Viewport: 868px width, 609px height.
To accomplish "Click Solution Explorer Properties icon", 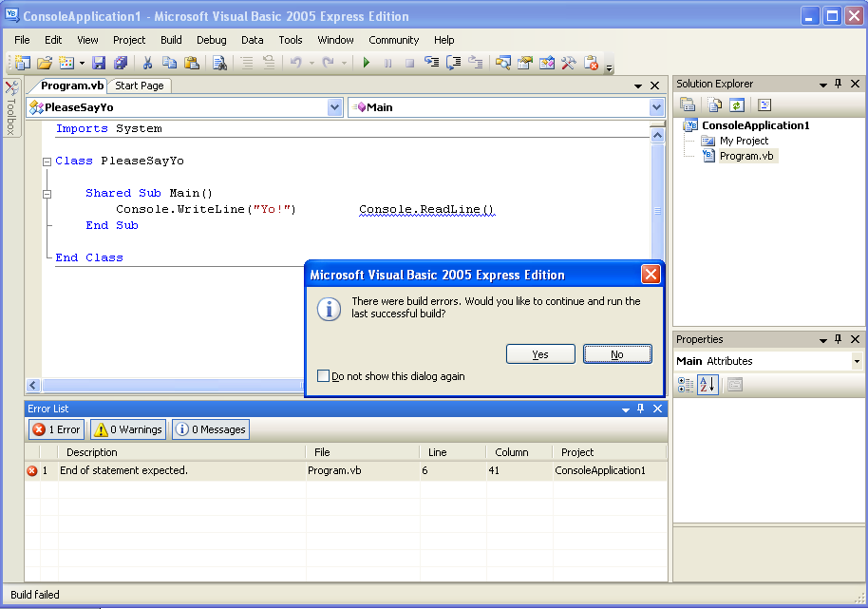I will [687, 105].
